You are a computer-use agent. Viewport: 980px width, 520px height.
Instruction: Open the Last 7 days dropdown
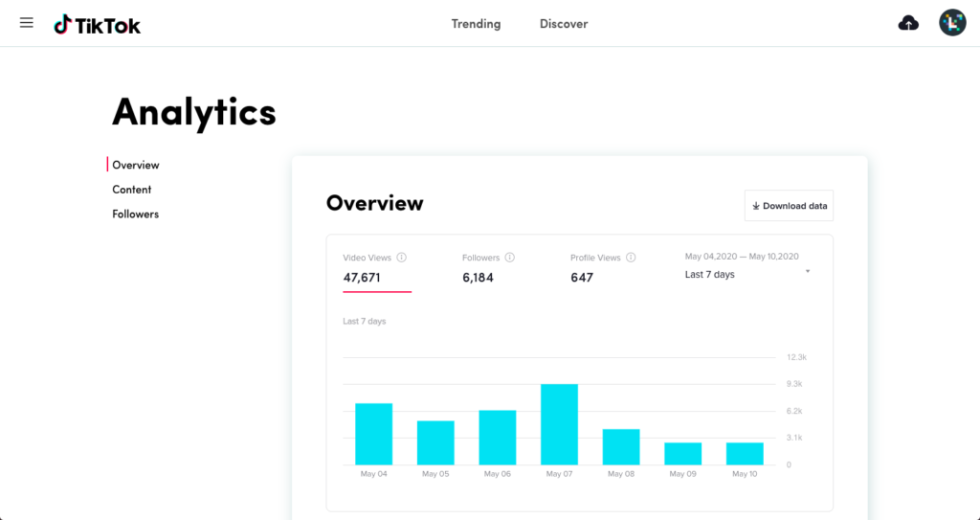click(x=747, y=274)
